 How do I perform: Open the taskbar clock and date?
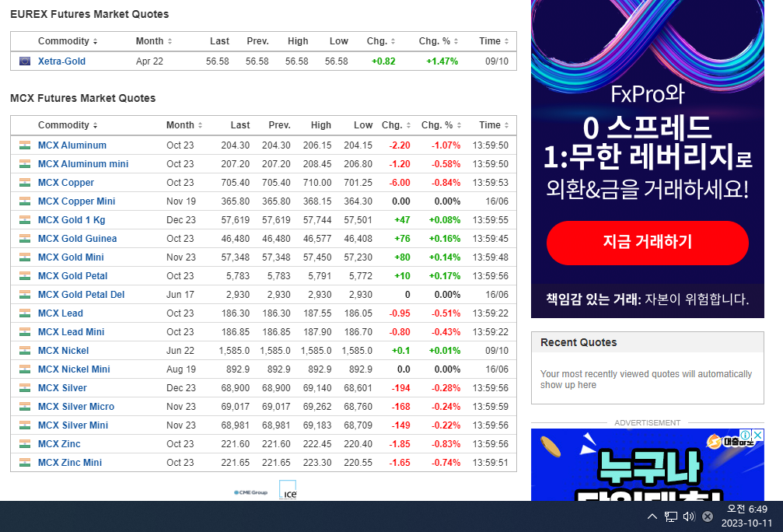click(x=747, y=516)
